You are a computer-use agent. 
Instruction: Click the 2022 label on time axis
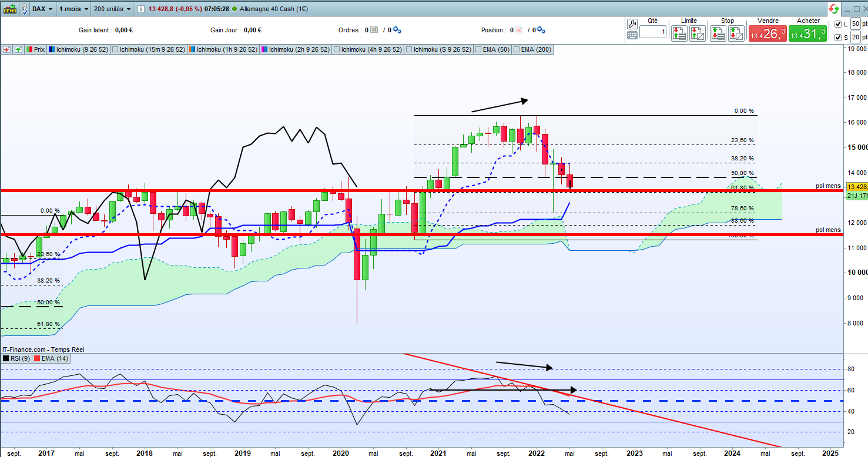point(536,453)
